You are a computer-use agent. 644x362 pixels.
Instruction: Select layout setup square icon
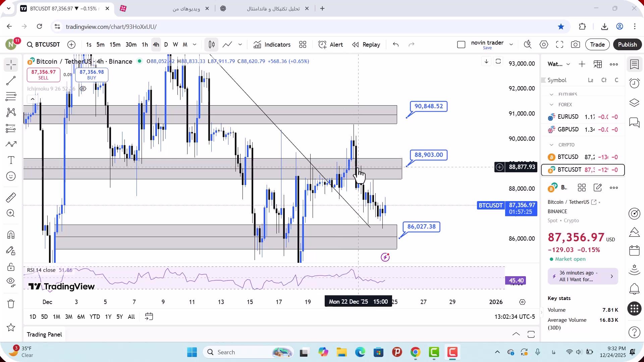click(461, 45)
